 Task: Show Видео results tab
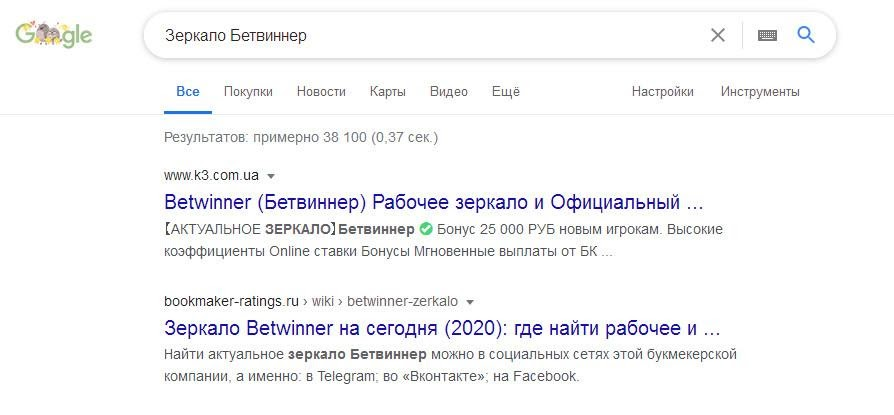(449, 91)
